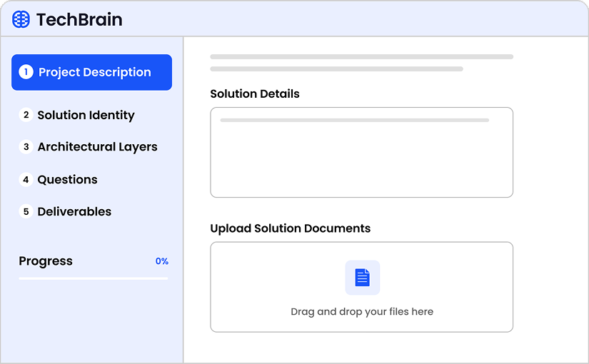Click the Solution Details heading label
Viewport: 589px width, 364px height.
tap(254, 93)
